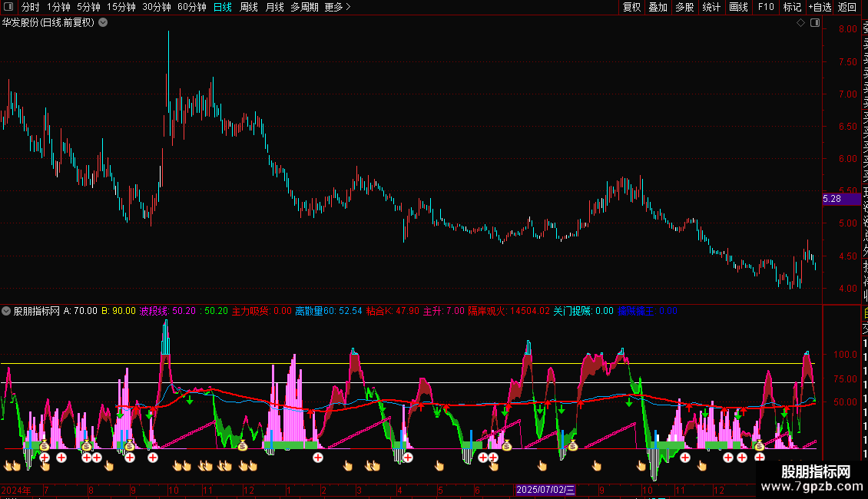Select the 30分钟 period

click(x=157, y=7)
